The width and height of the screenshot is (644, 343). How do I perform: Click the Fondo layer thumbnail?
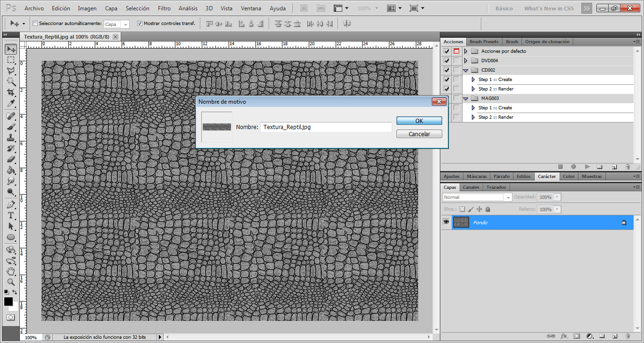coord(461,222)
